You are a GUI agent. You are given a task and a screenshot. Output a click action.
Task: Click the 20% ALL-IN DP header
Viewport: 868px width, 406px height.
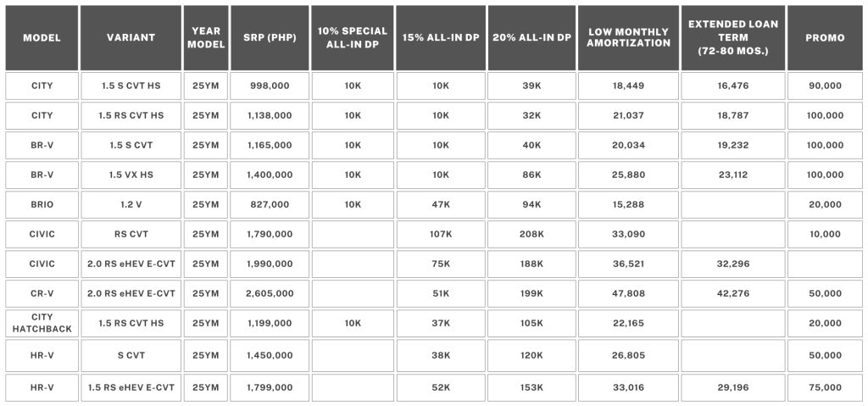coord(531,38)
